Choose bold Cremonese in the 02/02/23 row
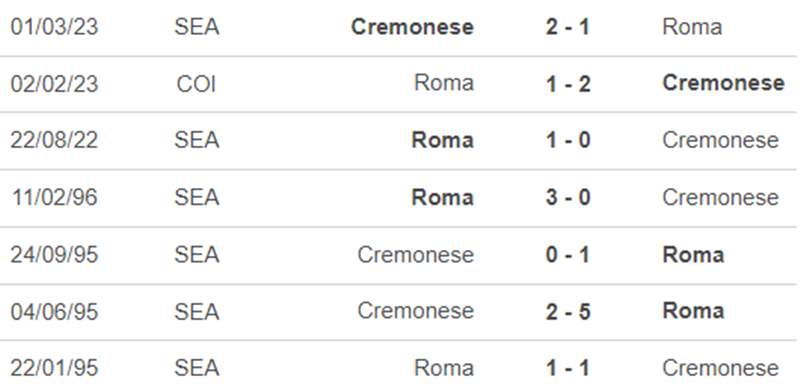800x391 pixels. click(723, 83)
